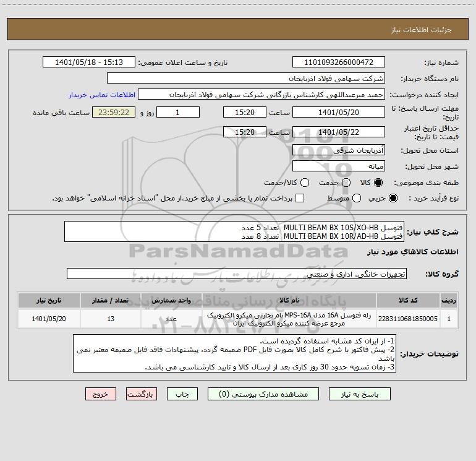This screenshot has height=461, width=476.
Task: Click the price validity date 1401/05/22 field
Action: [339, 132]
